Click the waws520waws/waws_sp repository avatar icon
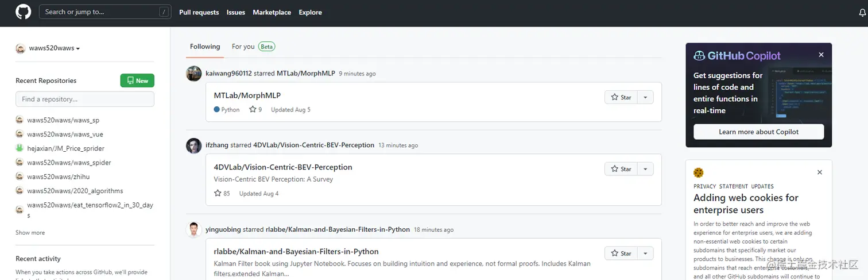Viewport: 868px width, 280px height. (x=20, y=120)
